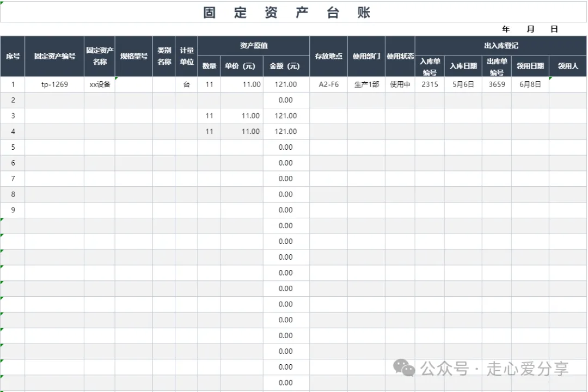Image resolution: width=588 pixels, height=392 pixels.
Task: Select serial number 7 cell
Action: coord(13,179)
